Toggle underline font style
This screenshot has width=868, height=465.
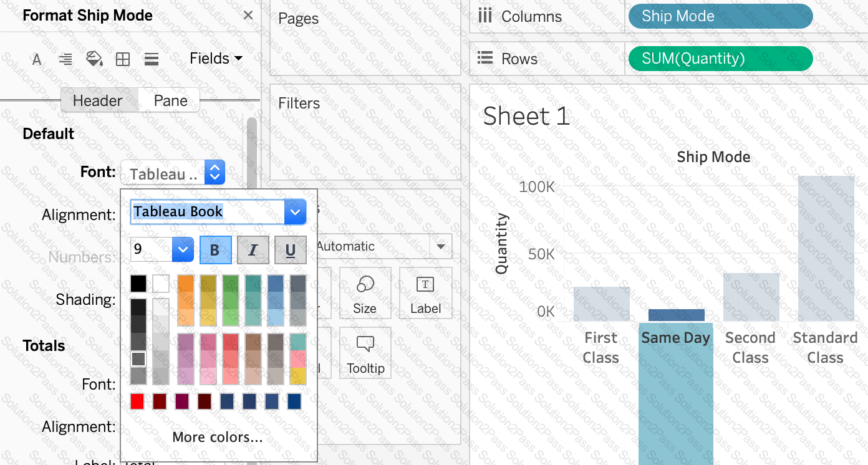(x=291, y=250)
